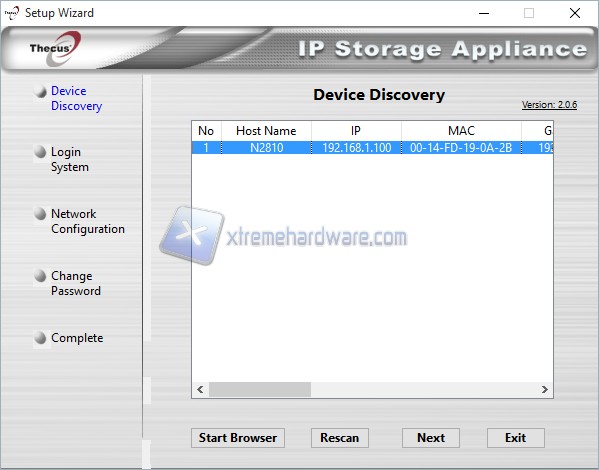
Task: Go to Network Configuration step label
Action: (x=88, y=221)
